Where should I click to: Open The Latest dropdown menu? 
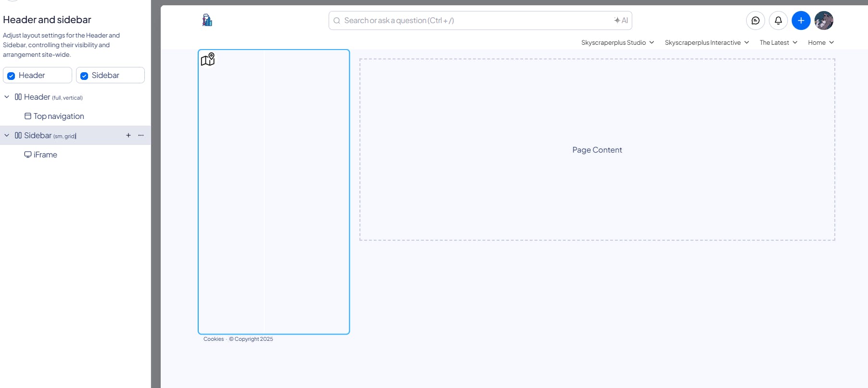[779, 42]
